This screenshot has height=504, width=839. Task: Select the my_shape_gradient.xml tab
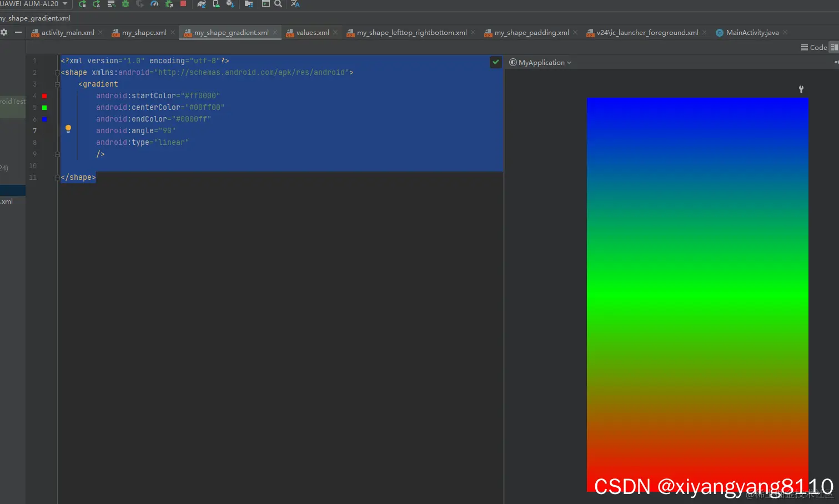(x=231, y=33)
